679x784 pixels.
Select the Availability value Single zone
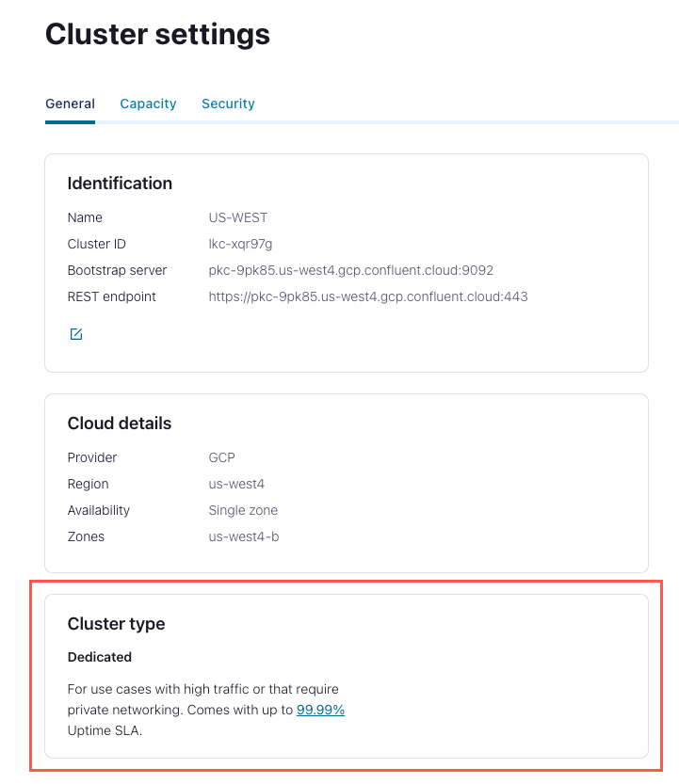pos(243,510)
